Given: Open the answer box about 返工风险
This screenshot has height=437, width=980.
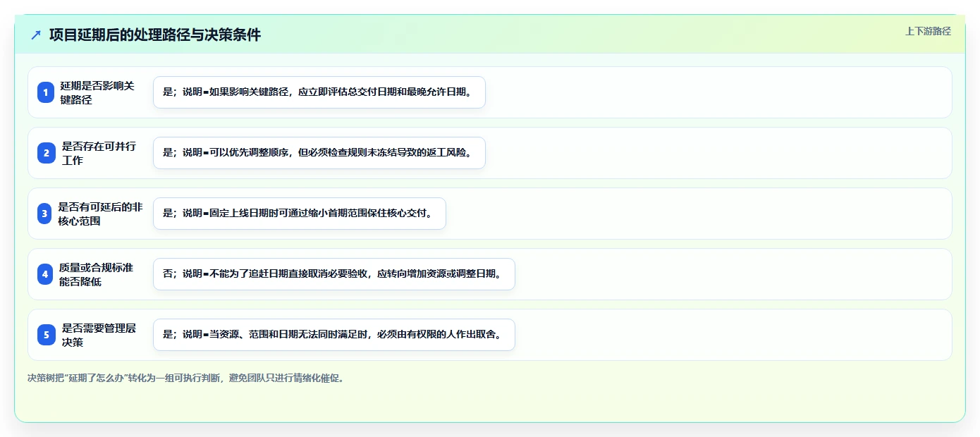Looking at the screenshot, I should pyautogui.click(x=319, y=153).
